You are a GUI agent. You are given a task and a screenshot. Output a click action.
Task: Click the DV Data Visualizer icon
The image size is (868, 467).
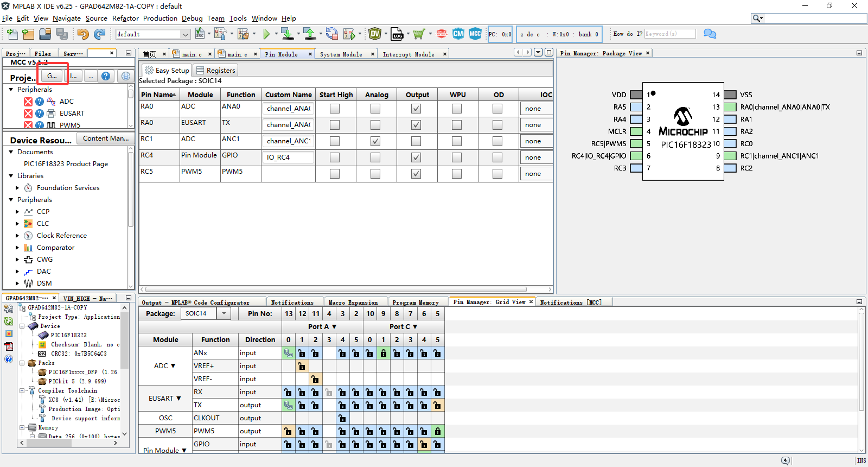[x=374, y=34]
